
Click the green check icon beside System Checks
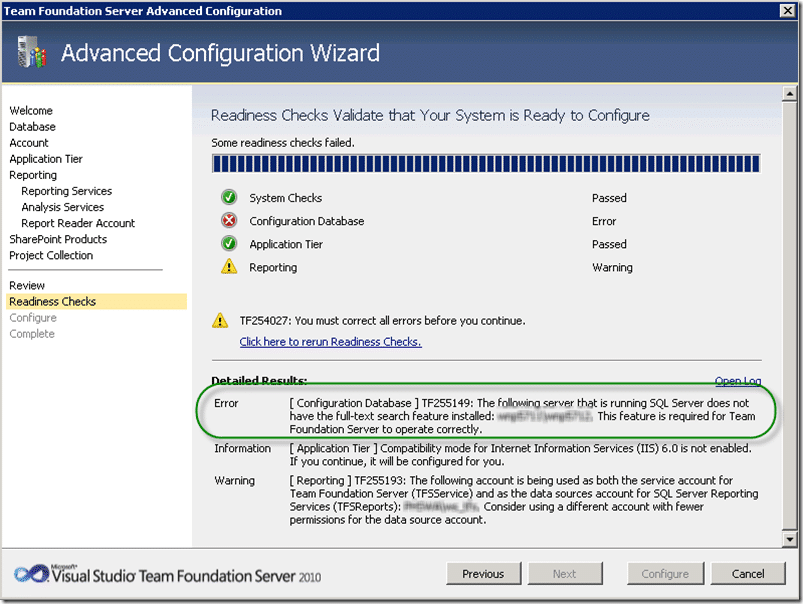click(229, 197)
